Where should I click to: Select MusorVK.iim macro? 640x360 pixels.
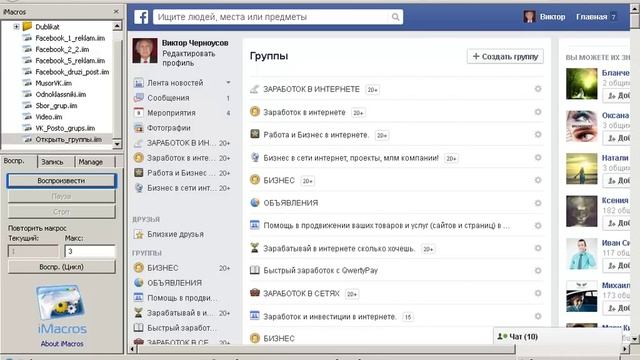tap(53, 83)
